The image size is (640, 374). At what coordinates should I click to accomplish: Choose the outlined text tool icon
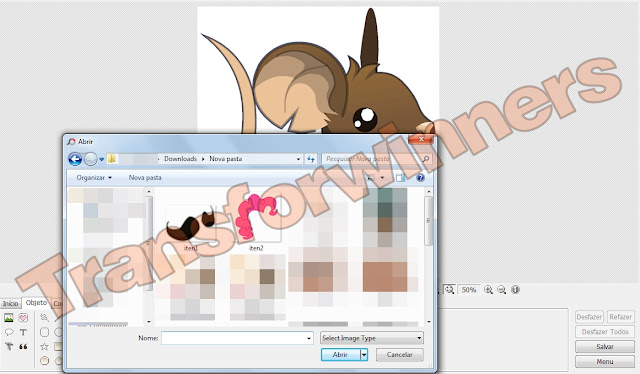tap(9, 346)
